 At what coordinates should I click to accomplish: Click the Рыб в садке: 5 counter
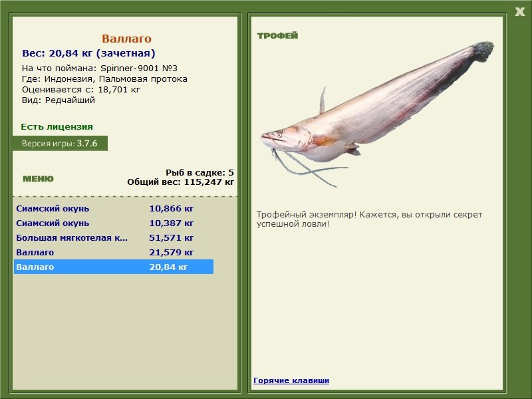click(199, 172)
